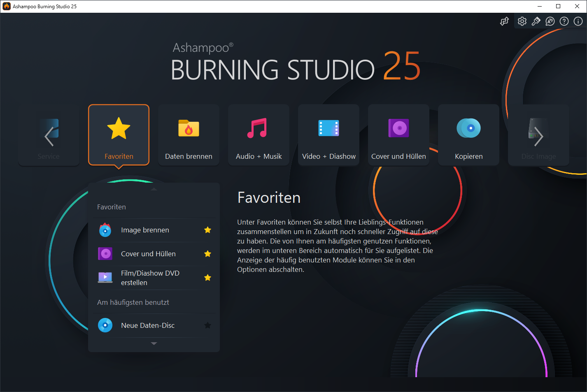This screenshot has height=392, width=587.
Task: Click the list scroll-up triangle above Favoriten
Action: click(154, 189)
